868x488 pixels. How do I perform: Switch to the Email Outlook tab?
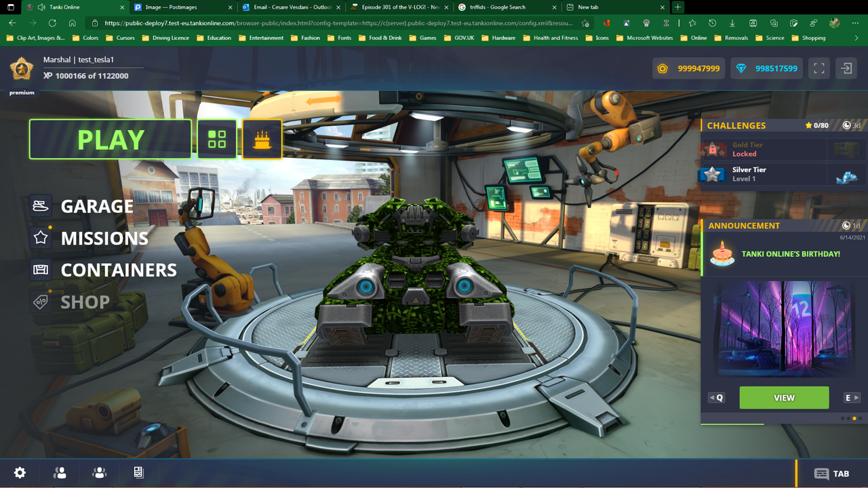pyautogui.click(x=291, y=7)
